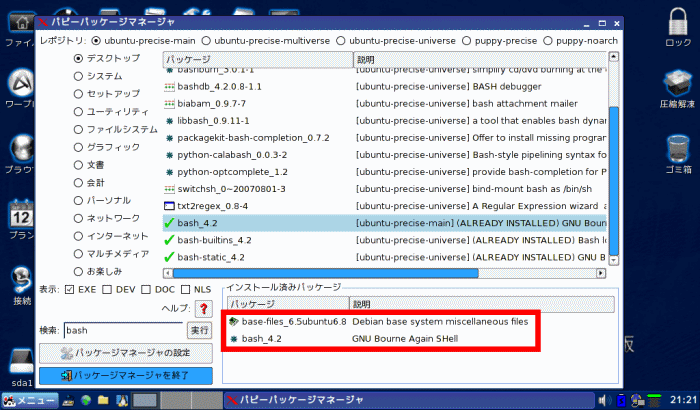Click the web browser globe taskbar icon
Viewport: 700px width, 410px height.
86,400
